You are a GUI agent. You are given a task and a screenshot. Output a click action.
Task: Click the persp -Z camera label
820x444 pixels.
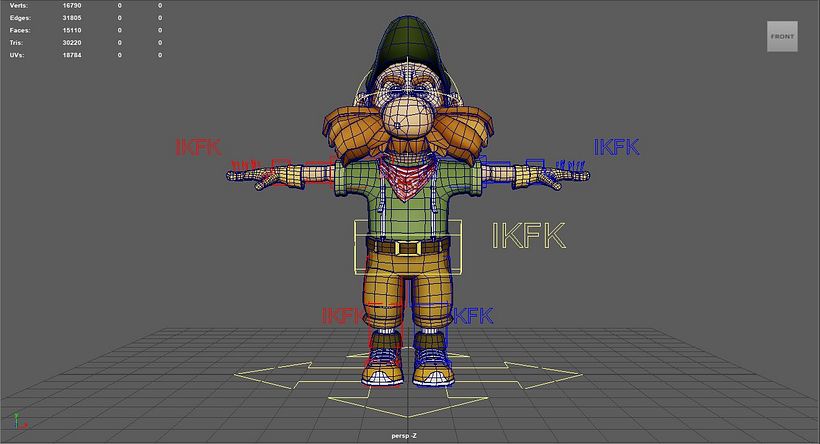point(404,436)
